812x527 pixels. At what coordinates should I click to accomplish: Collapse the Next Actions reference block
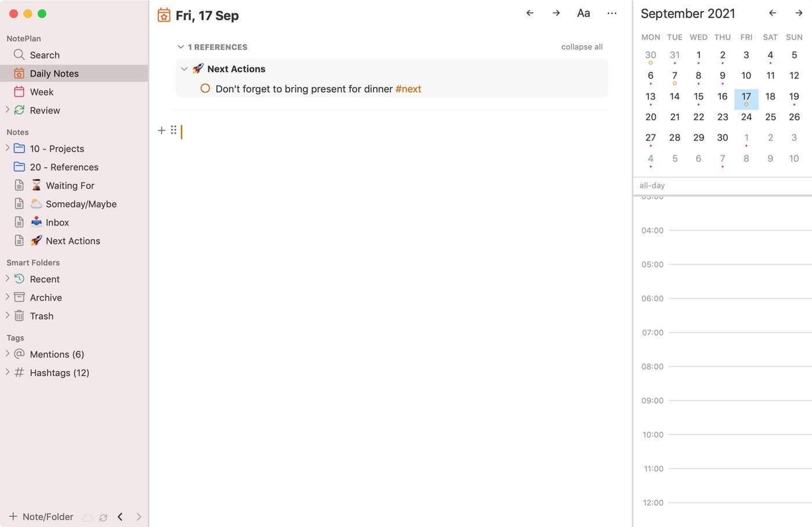pyautogui.click(x=184, y=69)
